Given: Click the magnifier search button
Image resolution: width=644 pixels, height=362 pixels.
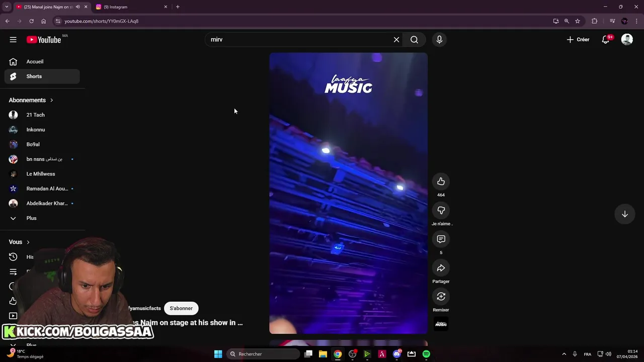Looking at the screenshot, I should 414,40.
